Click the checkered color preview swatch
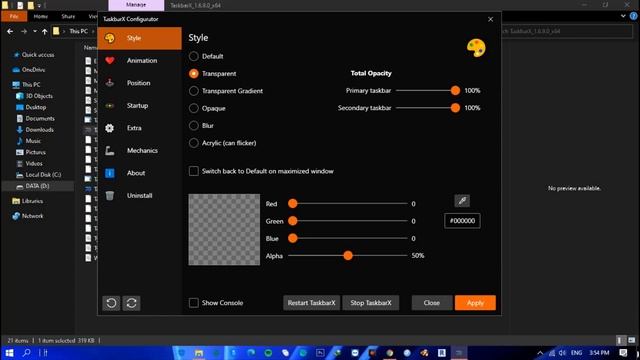This screenshot has height=360, width=640. click(224, 229)
